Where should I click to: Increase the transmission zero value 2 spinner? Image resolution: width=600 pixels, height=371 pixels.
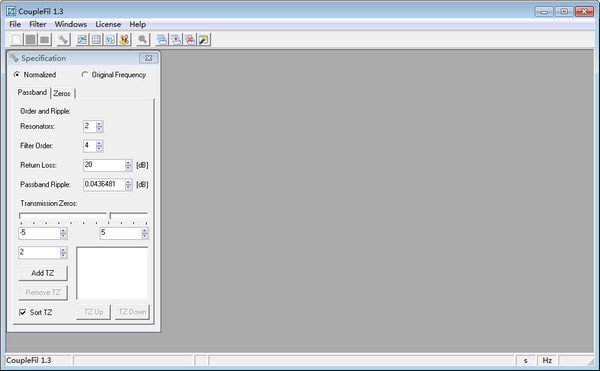coord(64,250)
